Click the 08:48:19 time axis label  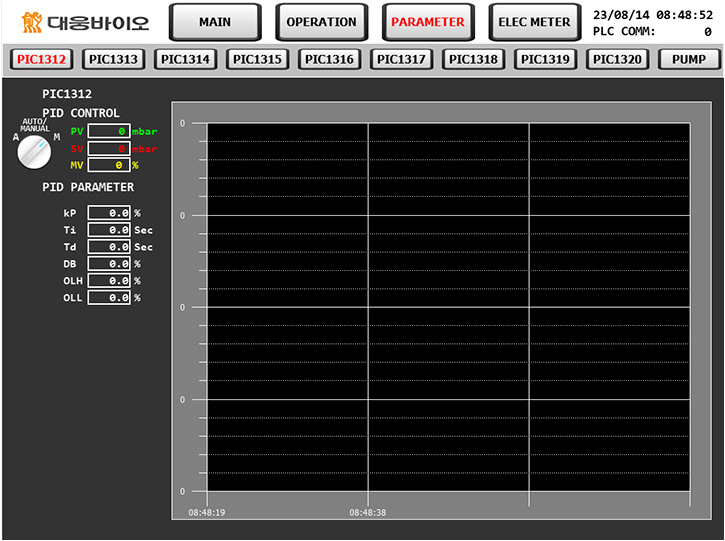point(207,512)
